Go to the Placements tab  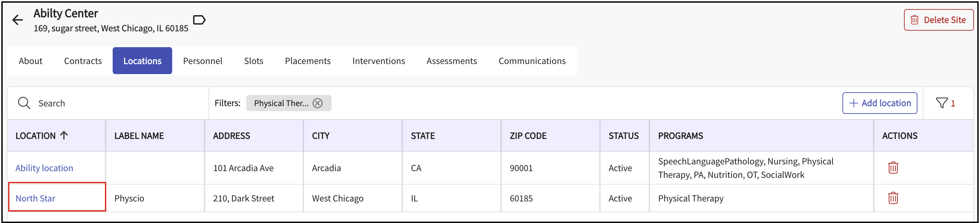point(308,61)
